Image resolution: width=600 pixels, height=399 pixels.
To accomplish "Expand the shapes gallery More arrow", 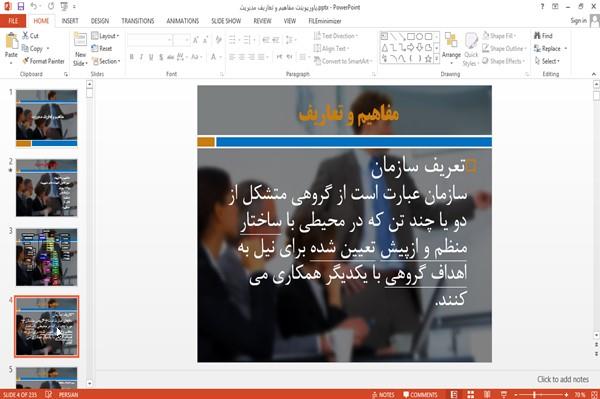I will click(436, 59).
